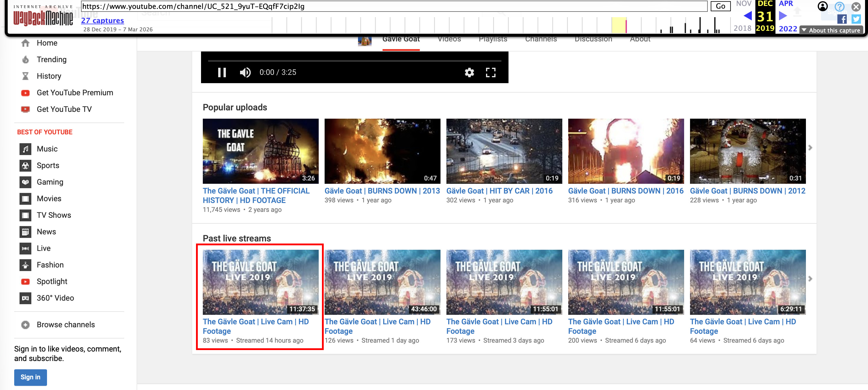Open video player settings gear

[469, 72]
